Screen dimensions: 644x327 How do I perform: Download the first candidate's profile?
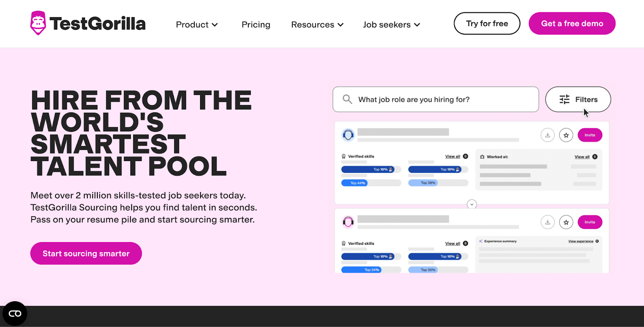coord(547,135)
